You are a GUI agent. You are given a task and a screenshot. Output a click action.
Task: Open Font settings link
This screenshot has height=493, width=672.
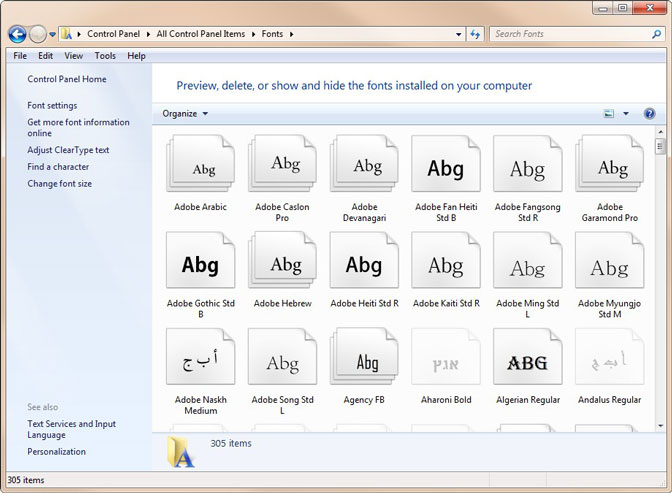[x=52, y=105]
